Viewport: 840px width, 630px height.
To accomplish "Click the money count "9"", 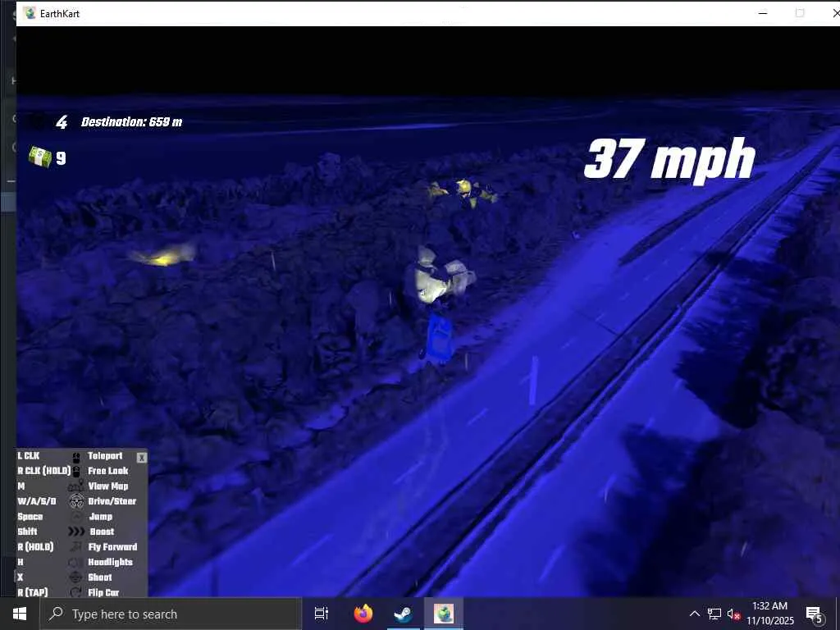I will tap(61, 158).
